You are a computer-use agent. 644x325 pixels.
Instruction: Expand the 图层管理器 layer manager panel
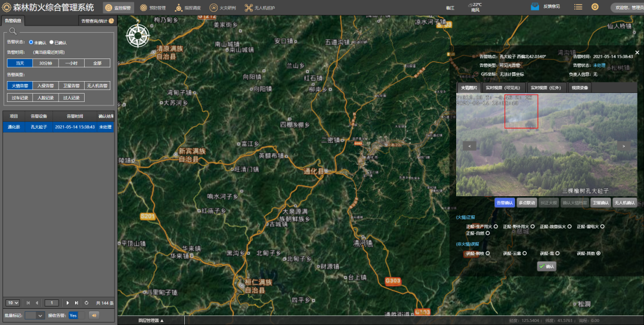tap(151, 321)
